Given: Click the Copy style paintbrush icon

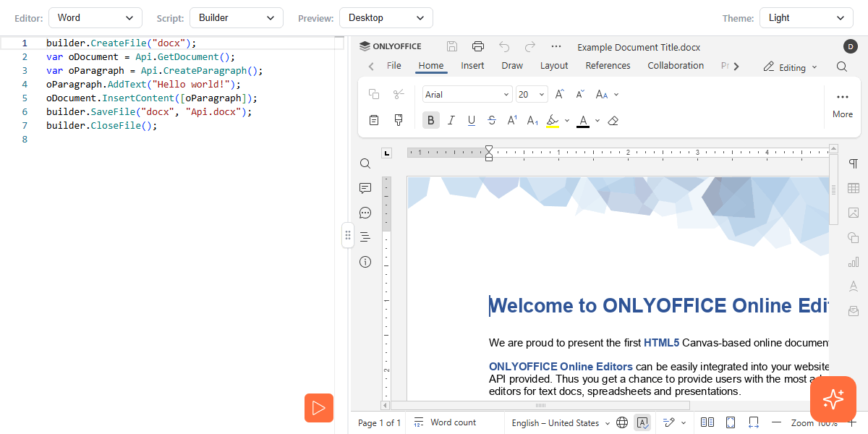Looking at the screenshot, I should [x=399, y=120].
